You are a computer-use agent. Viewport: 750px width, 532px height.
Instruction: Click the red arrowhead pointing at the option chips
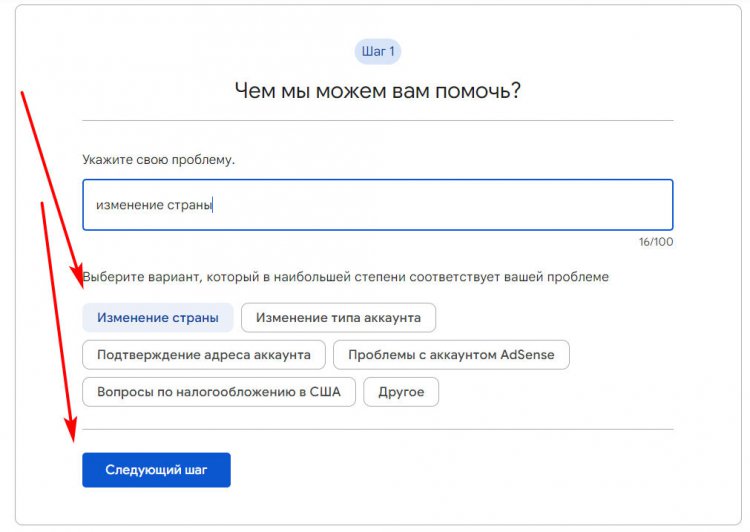pyautogui.click(x=79, y=276)
